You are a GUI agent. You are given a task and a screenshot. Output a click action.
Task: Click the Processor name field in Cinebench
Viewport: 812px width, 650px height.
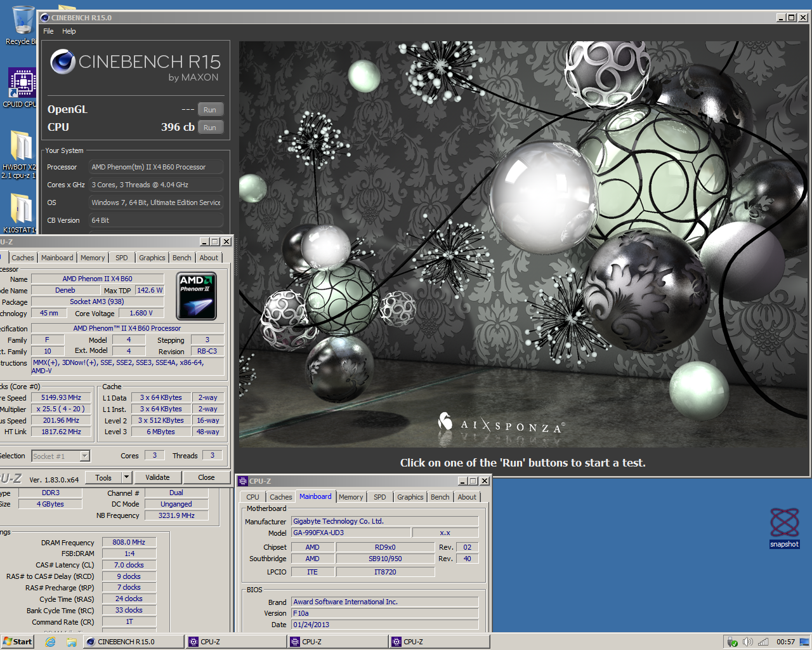156,167
